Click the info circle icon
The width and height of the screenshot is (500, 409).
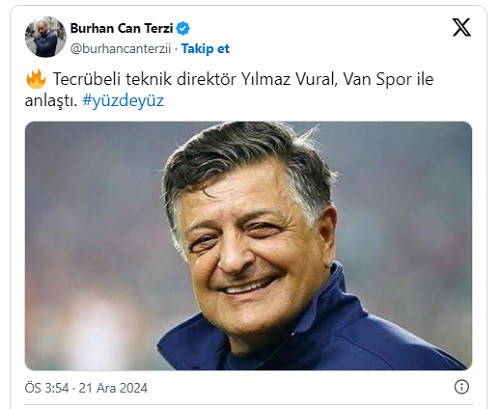[x=462, y=387]
